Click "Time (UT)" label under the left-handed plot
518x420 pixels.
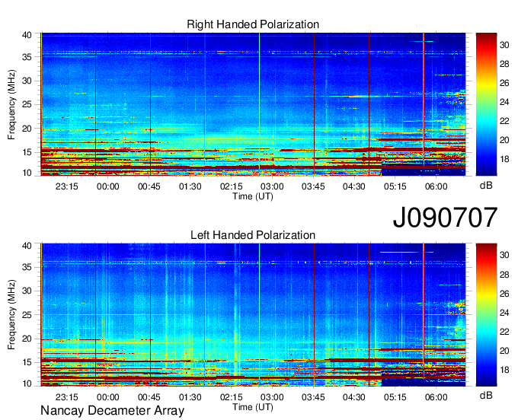(x=253, y=407)
